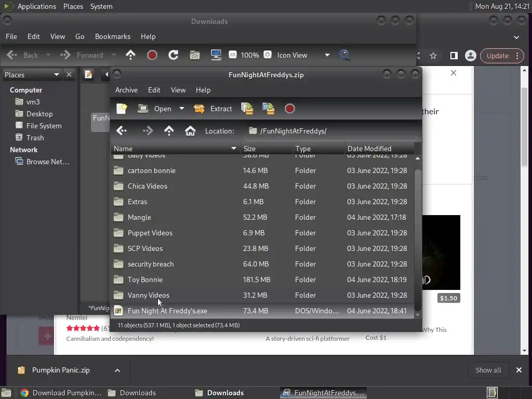Create a new archive in the archive manager
The height and width of the screenshot is (399, 532).
122,109
